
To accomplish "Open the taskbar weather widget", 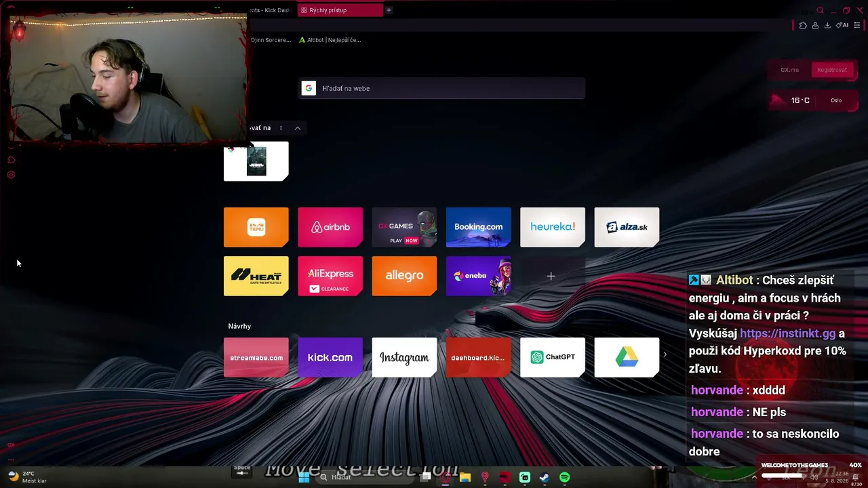I will click(x=27, y=477).
